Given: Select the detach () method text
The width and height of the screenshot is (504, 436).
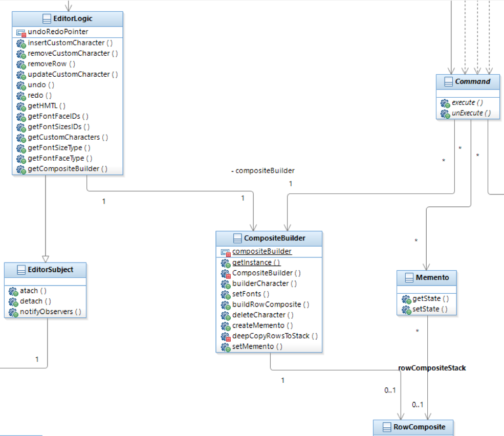Looking at the screenshot, I should pyautogui.click(x=35, y=301).
